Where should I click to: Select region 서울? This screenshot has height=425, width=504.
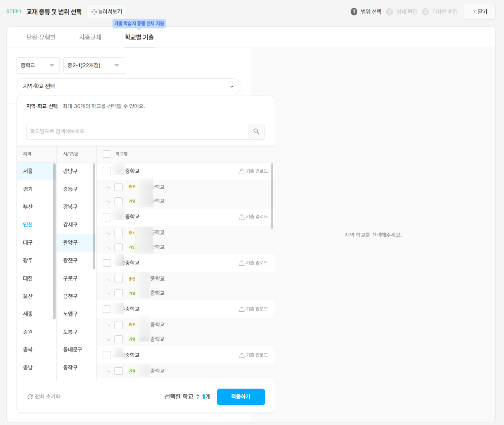coord(35,171)
